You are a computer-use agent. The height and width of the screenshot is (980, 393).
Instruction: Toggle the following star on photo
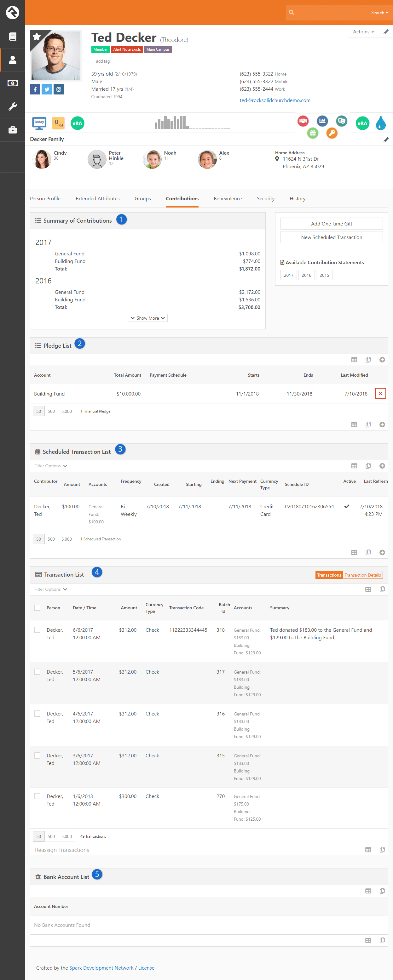coord(37,37)
